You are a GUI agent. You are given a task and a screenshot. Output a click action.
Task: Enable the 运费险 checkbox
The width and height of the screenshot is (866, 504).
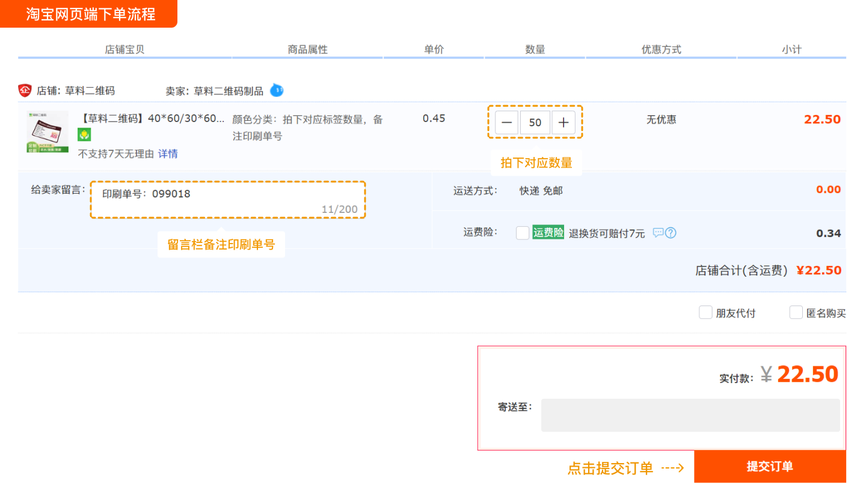pyautogui.click(x=523, y=233)
